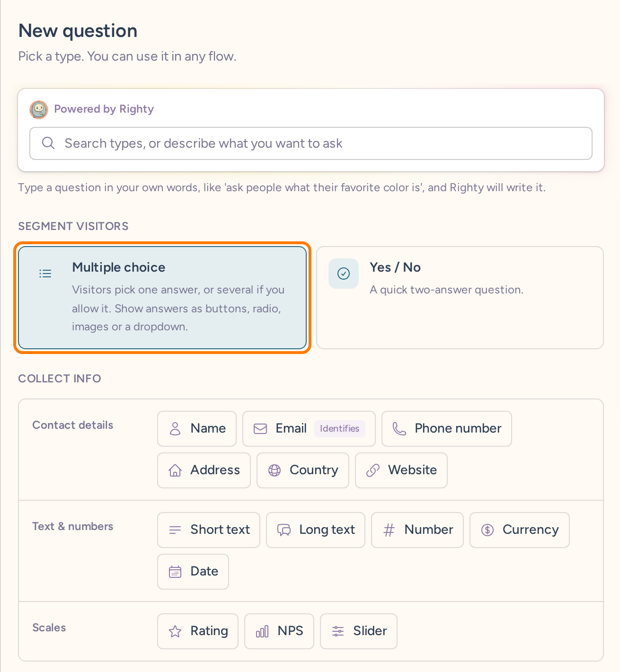
Task: Click the dollar coin icon beside Currency
Action: [487, 530]
